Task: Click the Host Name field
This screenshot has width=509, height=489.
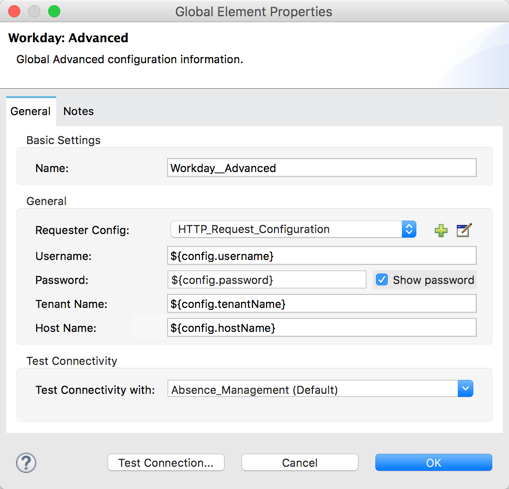Action: [x=322, y=328]
